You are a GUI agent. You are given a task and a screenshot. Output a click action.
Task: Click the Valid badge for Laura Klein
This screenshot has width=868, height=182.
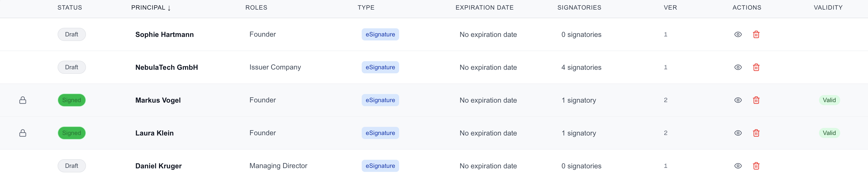click(829, 133)
